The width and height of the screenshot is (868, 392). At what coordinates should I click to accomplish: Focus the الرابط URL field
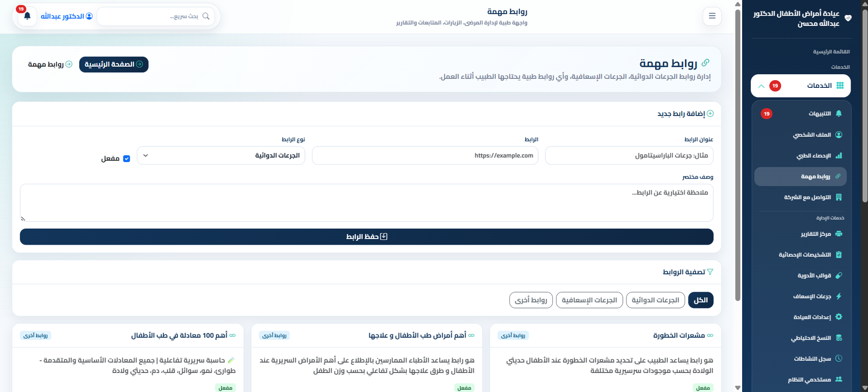point(425,156)
